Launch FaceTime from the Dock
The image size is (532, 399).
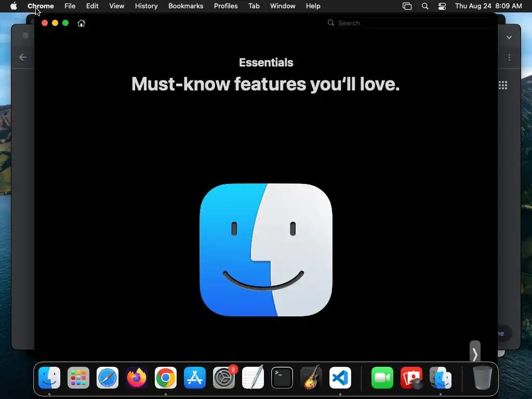click(382, 378)
